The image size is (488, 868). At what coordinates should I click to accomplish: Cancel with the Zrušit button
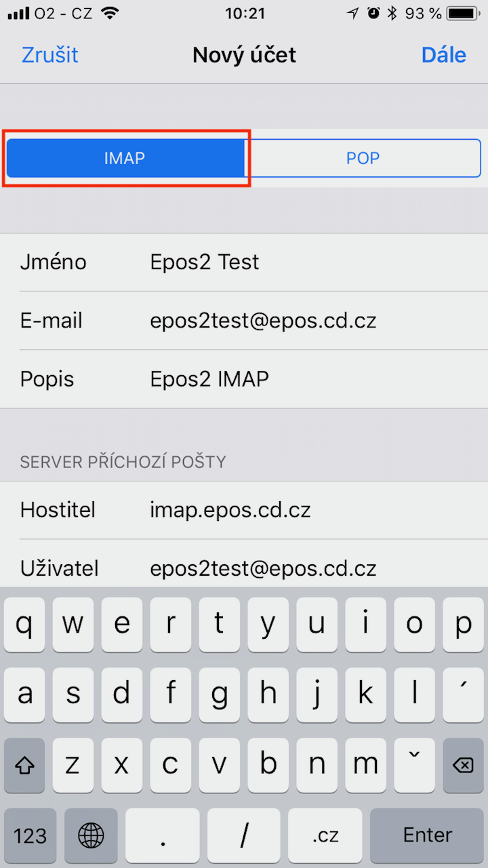coord(50,55)
